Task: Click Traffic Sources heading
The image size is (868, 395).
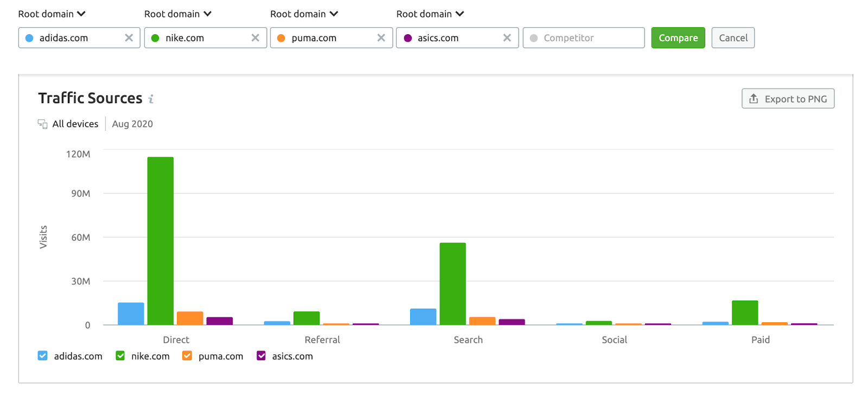Action: tap(90, 98)
